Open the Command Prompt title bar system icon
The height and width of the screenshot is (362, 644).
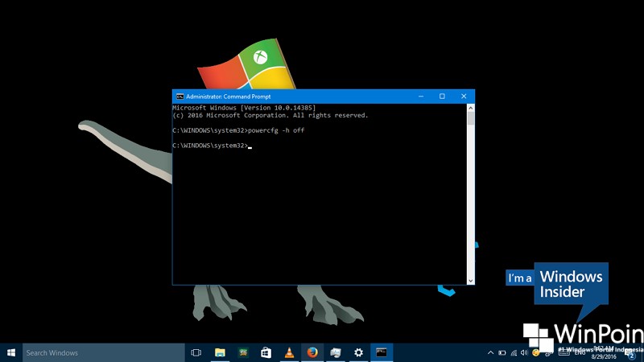coord(180,97)
